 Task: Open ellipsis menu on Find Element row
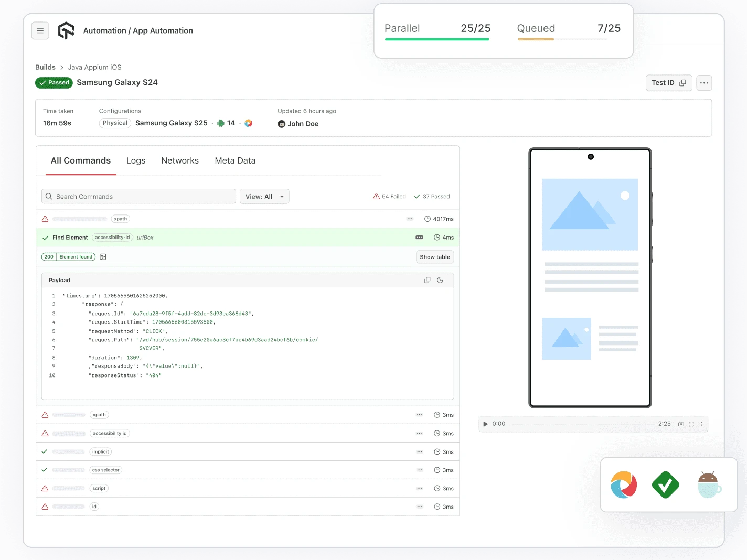[x=420, y=238]
